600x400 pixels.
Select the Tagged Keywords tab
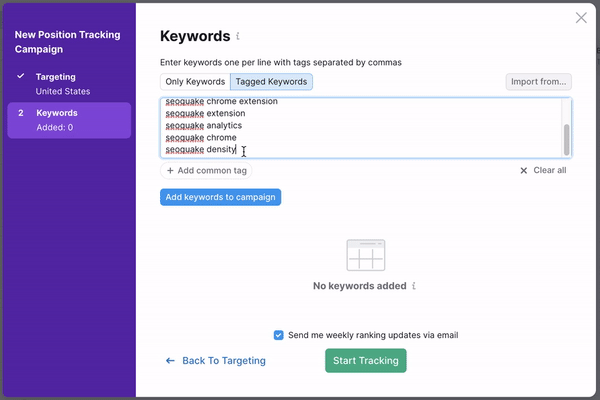[271, 82]
